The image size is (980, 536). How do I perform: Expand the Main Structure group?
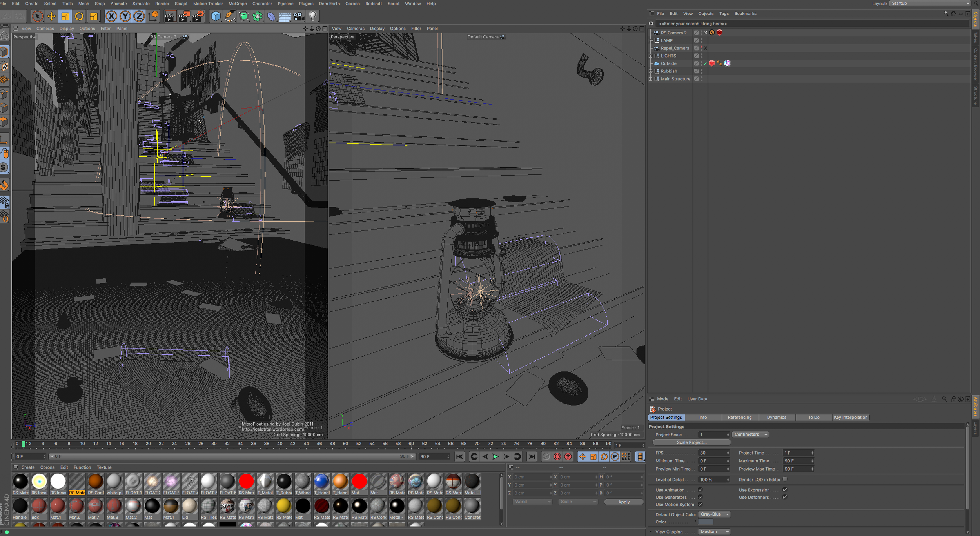point(651,79)
